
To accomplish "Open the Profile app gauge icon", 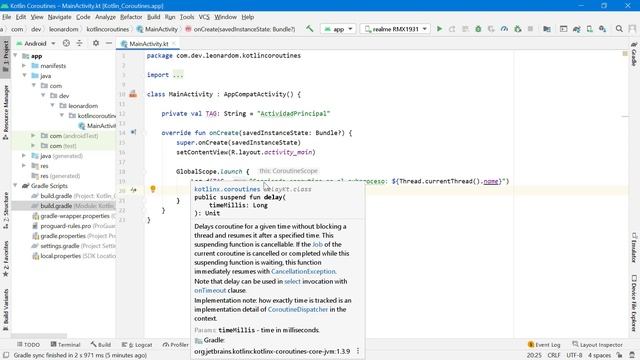I will (x=504, y=29).
